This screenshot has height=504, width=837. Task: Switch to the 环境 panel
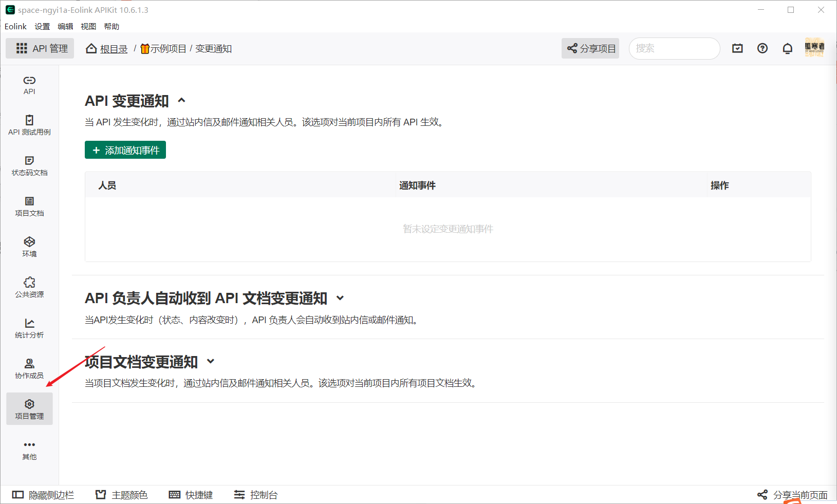(29, 246)
